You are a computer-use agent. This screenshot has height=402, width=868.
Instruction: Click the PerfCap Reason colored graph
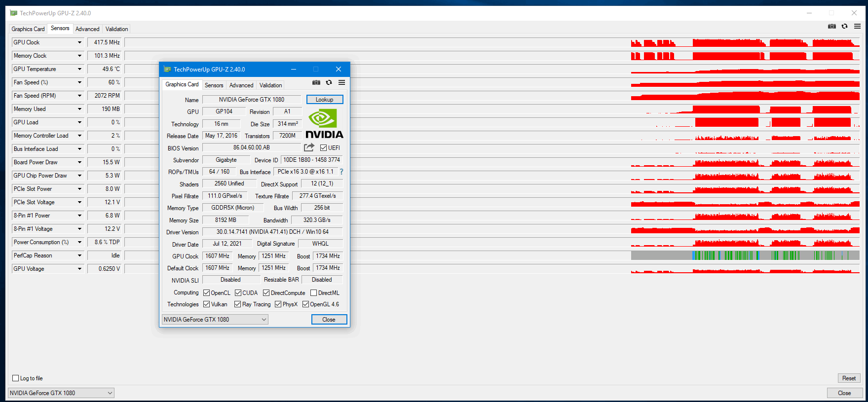pyautogui.click(x=492, y=256)
